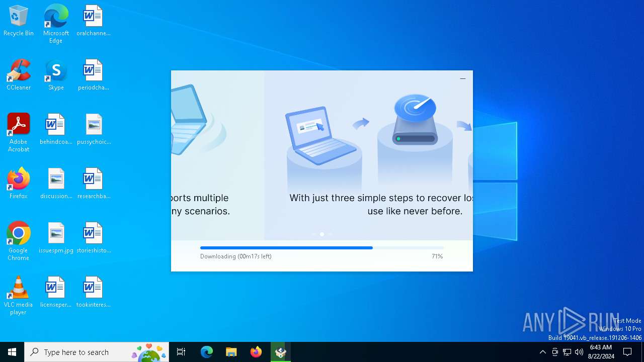Launch Edge from the taskbar
The image size is (644, 362).
point(207,352)
